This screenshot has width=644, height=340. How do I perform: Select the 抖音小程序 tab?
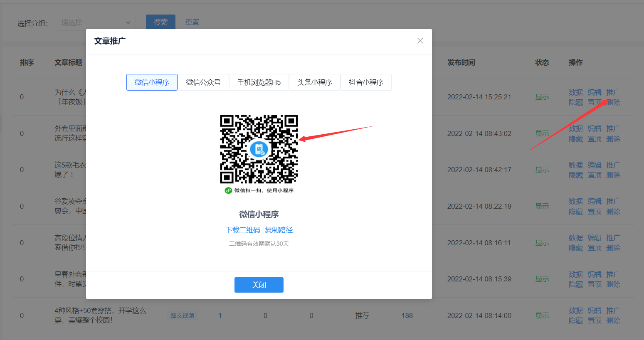[x=366, y=82]
